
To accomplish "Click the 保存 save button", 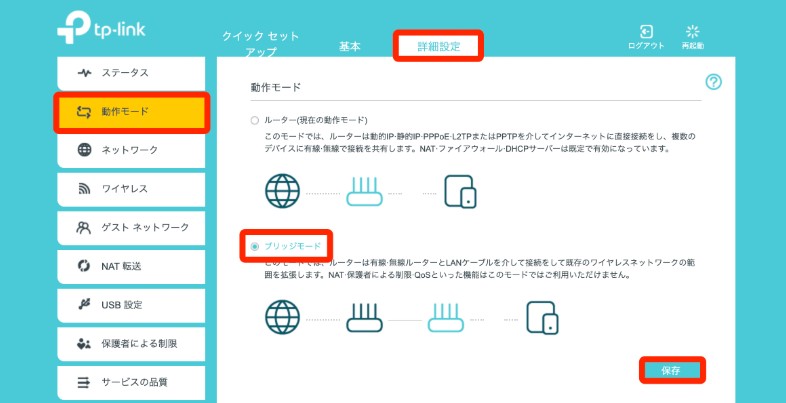I will [672, 370].
